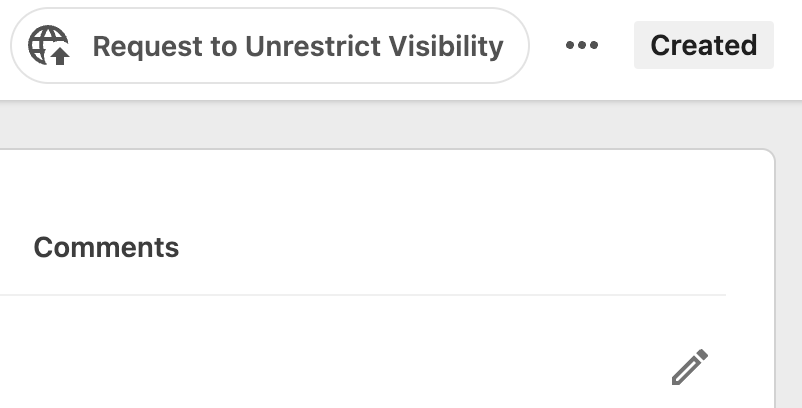Click Request to Unrestrict Visibility button
The image size is (802, 408).
269,46
